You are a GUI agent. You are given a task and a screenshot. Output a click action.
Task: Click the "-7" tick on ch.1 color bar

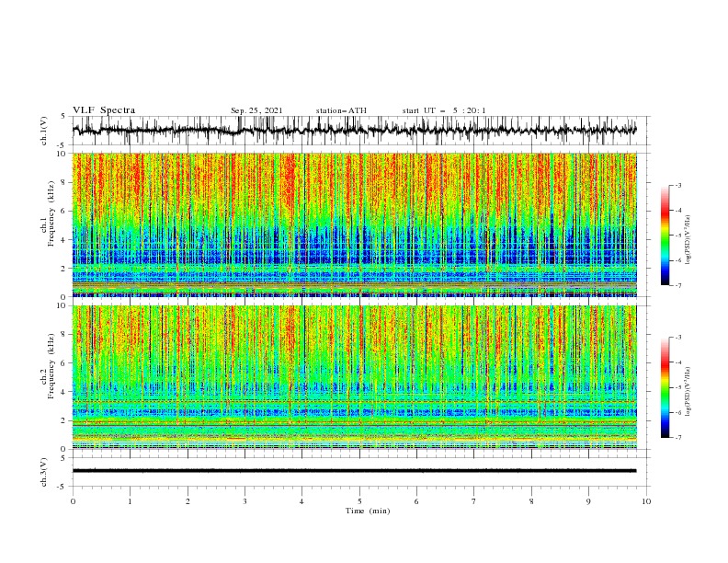coord(678,285)
